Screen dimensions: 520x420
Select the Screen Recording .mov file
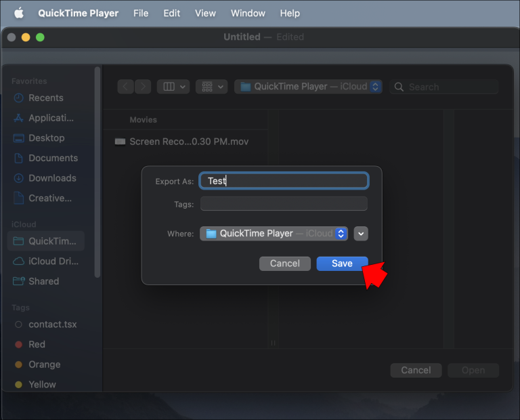[181, 142]
